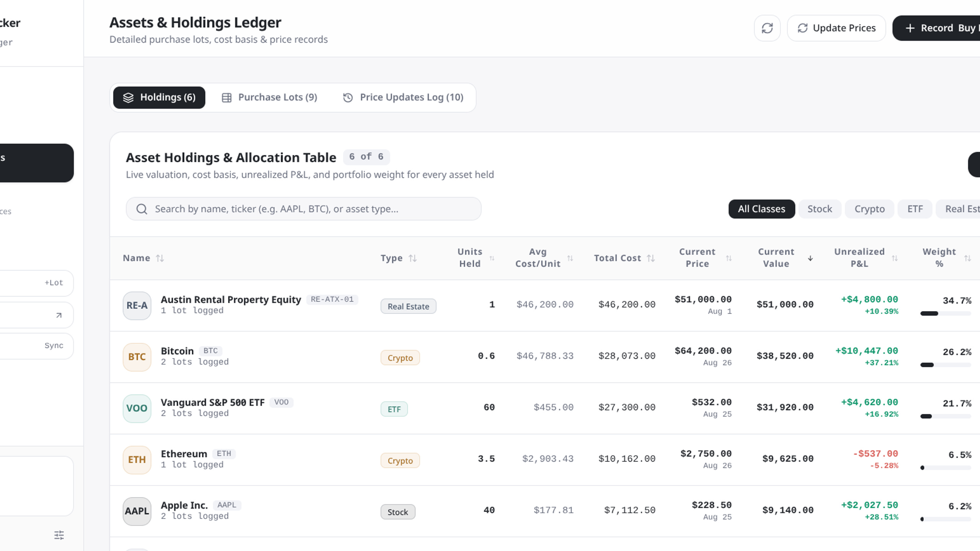
Task: Open the Bitcoin holding name
Action: click(x=177, y=351)
